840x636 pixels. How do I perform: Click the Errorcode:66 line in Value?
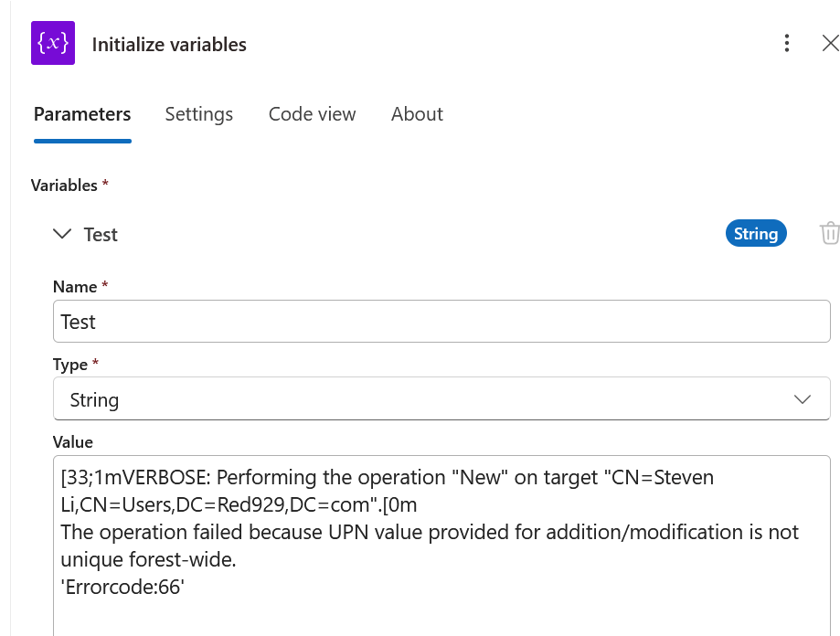(122, 588)
